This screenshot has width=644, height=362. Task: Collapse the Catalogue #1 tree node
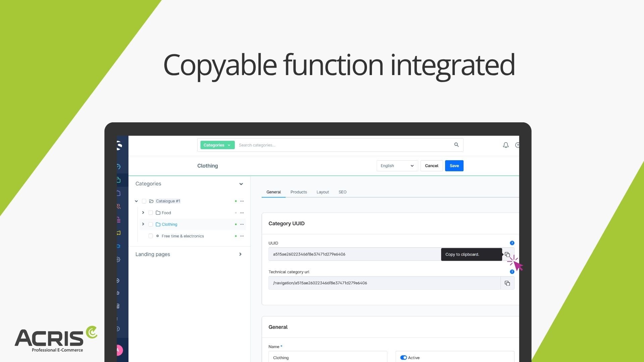click(136, 201)
